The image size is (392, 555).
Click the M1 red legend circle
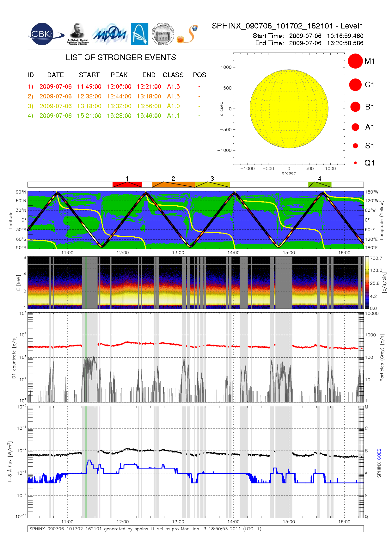355,61
